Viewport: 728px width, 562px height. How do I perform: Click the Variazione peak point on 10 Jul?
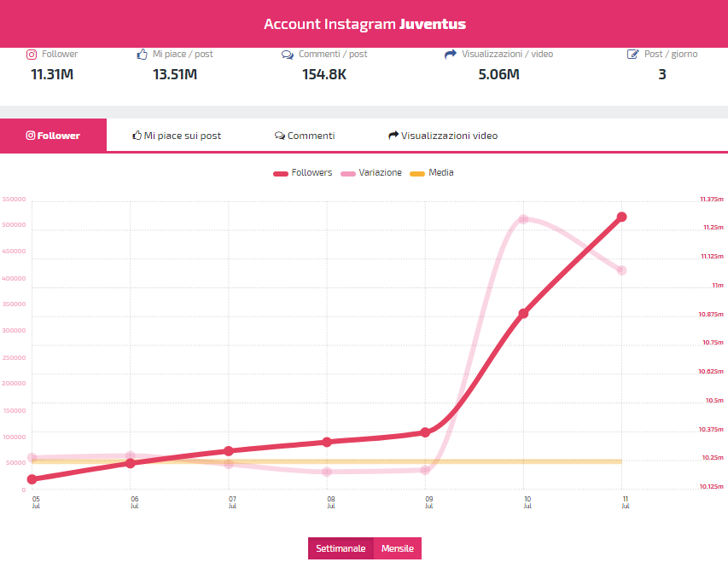point(523,219)
